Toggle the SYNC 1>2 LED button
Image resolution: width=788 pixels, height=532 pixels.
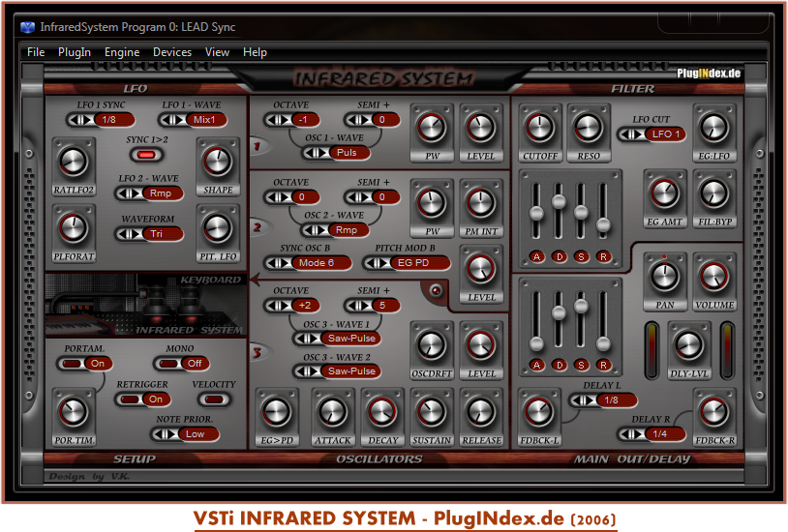(x=145, y=154)
